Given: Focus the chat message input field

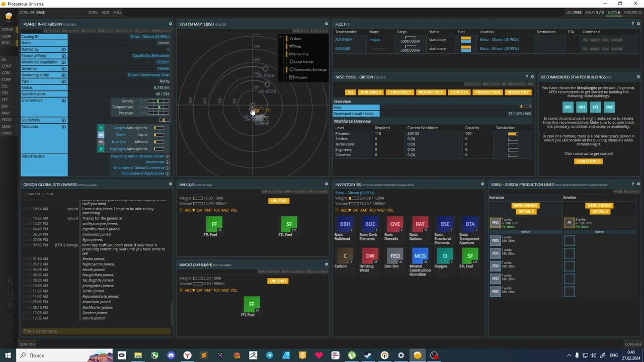Looking at the screenshot, I should (97, 331).
